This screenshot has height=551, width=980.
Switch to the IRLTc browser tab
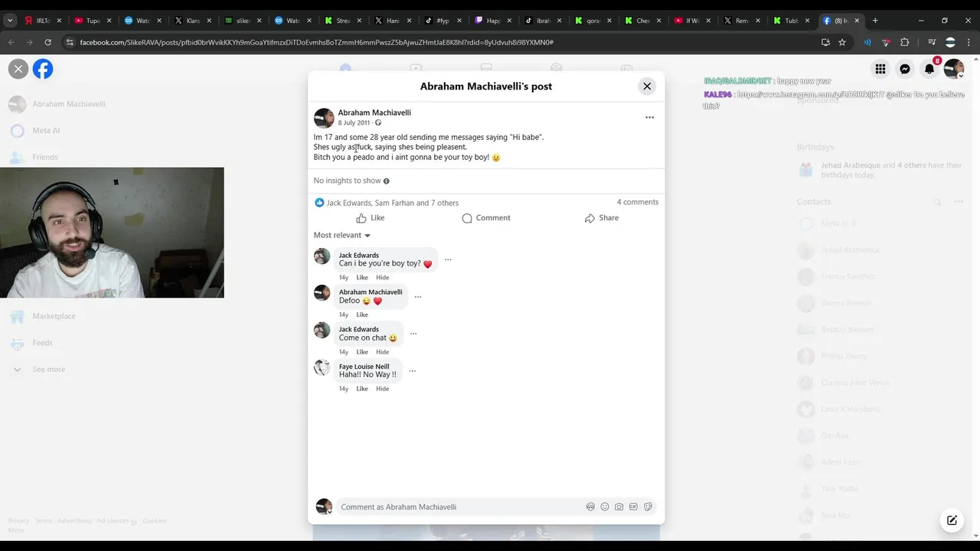[43, 21]
